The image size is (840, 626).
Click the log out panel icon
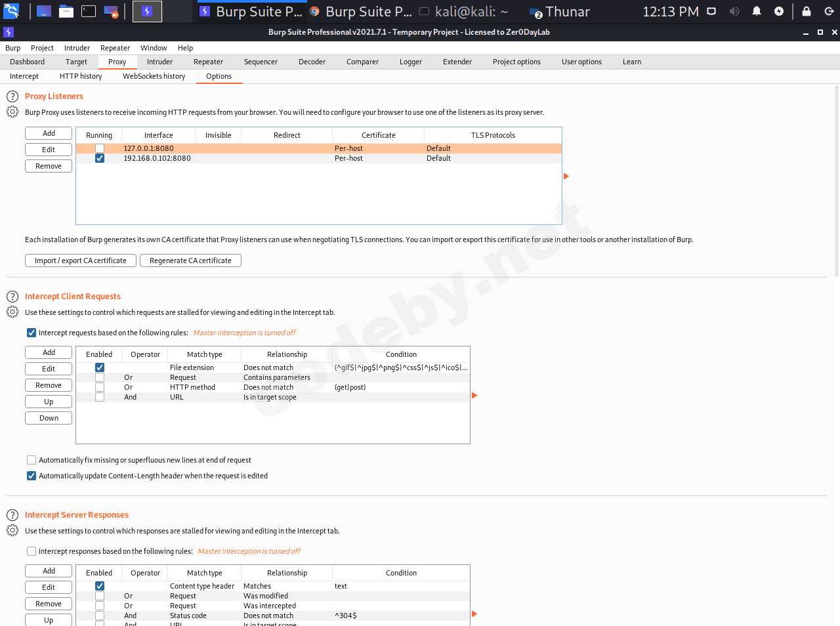829,11
